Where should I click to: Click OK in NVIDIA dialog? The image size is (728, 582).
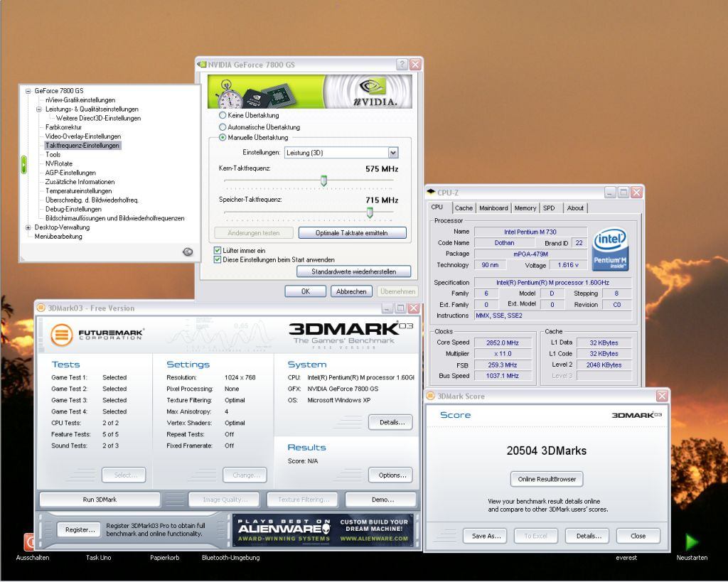coord(306,291)
